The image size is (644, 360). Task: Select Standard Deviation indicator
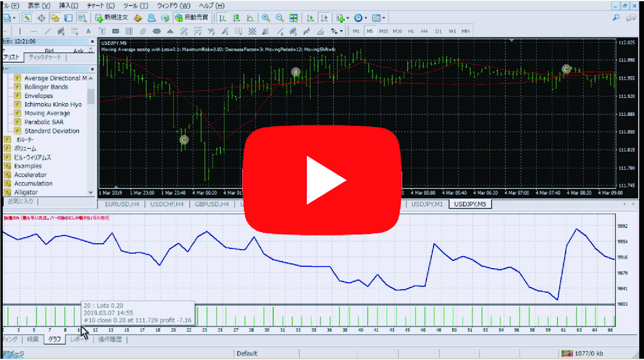tap(52, 131)
